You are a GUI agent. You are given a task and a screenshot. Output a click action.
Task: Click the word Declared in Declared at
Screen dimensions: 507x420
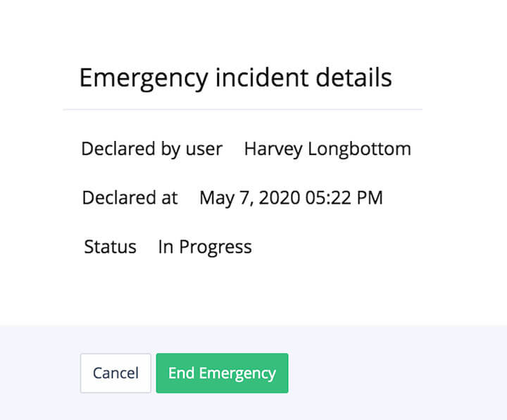(114, 198)
